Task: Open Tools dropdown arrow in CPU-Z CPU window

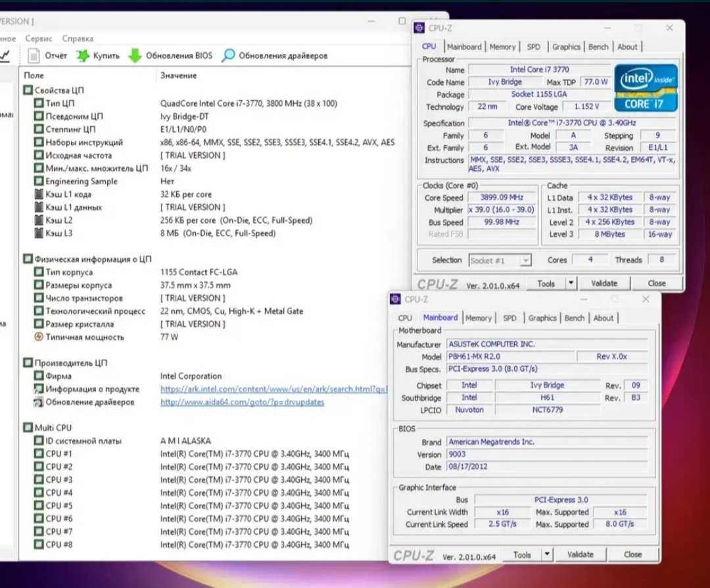Action: tap(571, 283)
